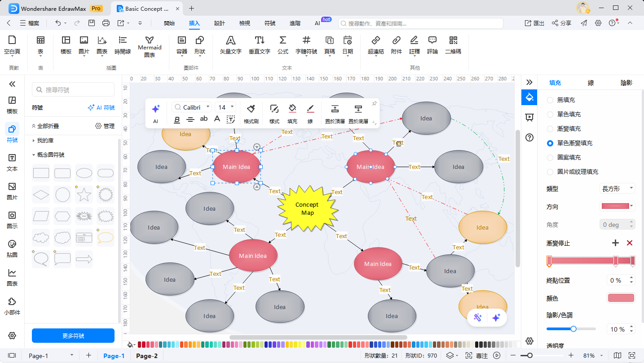
Task: Insert a timeline (時間線)
Action: click(123, 44)
